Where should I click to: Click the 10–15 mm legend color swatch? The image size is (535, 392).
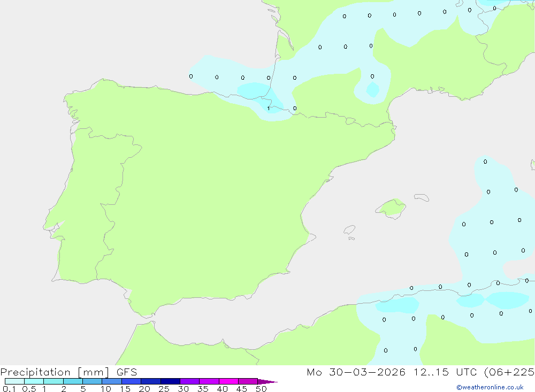click(x=112, y=381)
